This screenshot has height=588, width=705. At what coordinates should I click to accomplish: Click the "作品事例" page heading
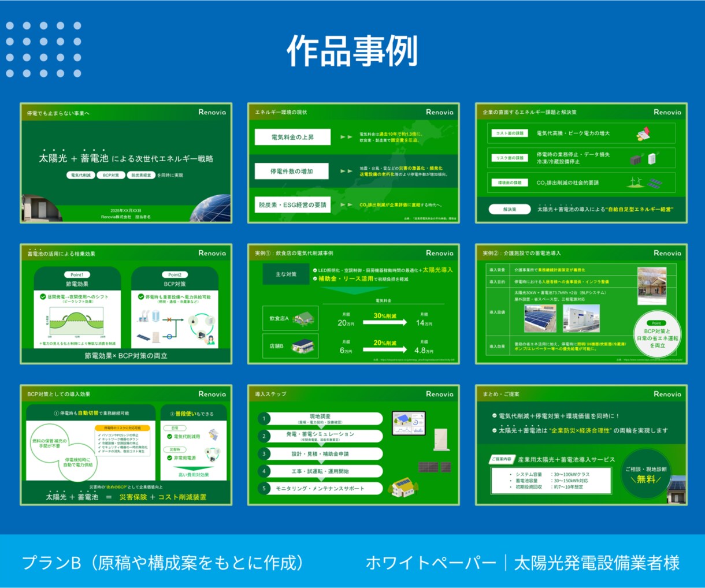click(x=352, y=51)
